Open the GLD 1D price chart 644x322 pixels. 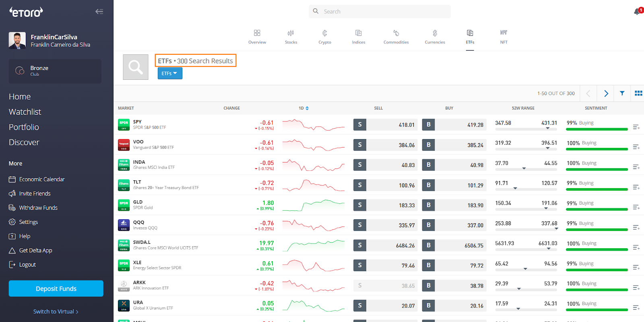click(314, 205)
